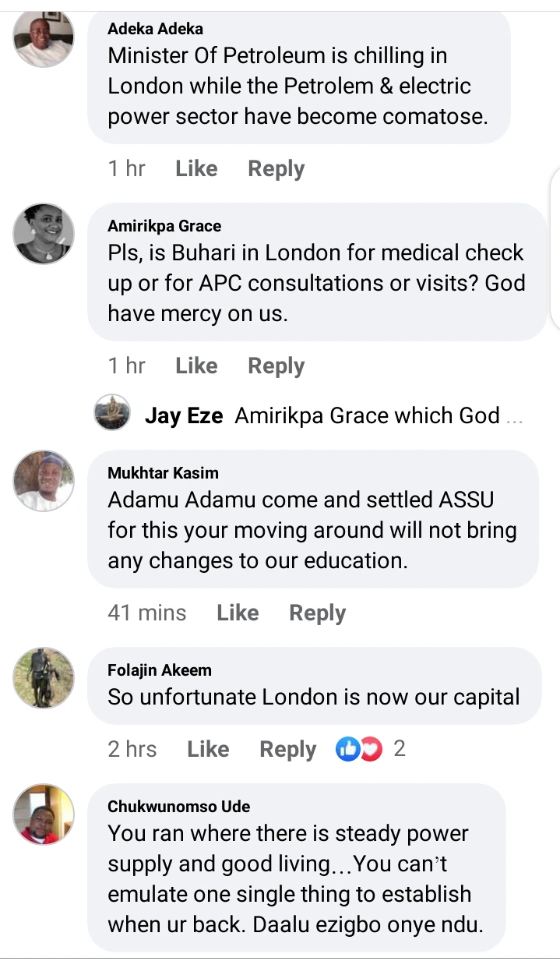Tap the Jay Eze username link

184,416
